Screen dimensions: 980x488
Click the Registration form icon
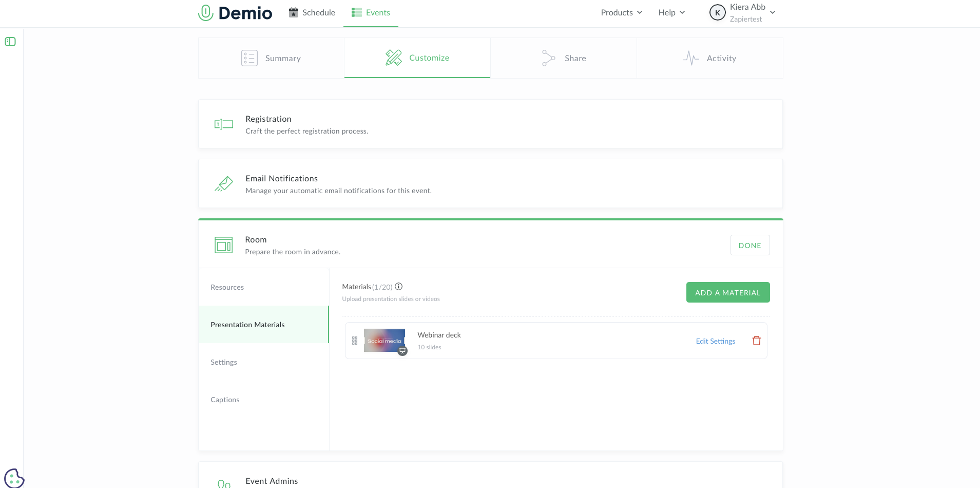[224, 124]
